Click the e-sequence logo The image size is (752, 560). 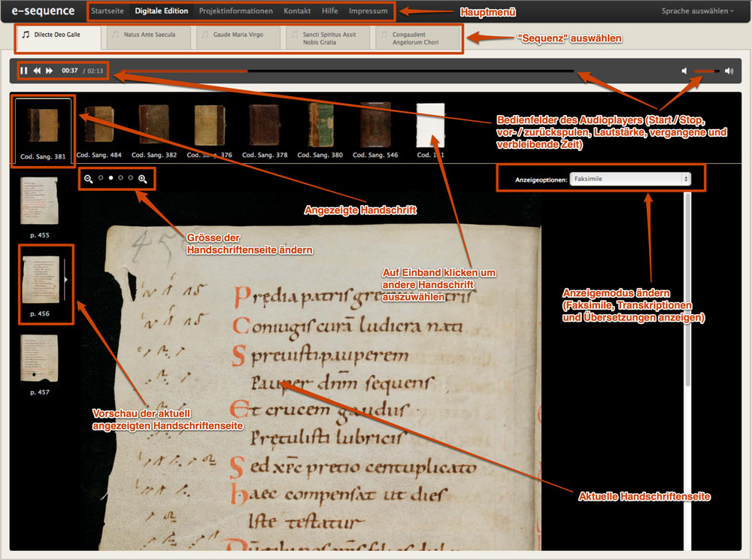click(43, 11)
